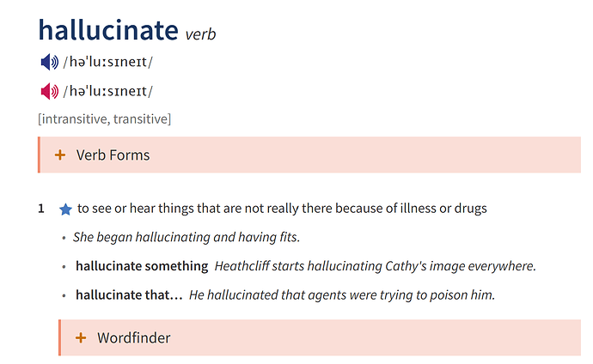Click the definition text about illness or drugs
Screen dimensions: 593x364
pos(282,209)
